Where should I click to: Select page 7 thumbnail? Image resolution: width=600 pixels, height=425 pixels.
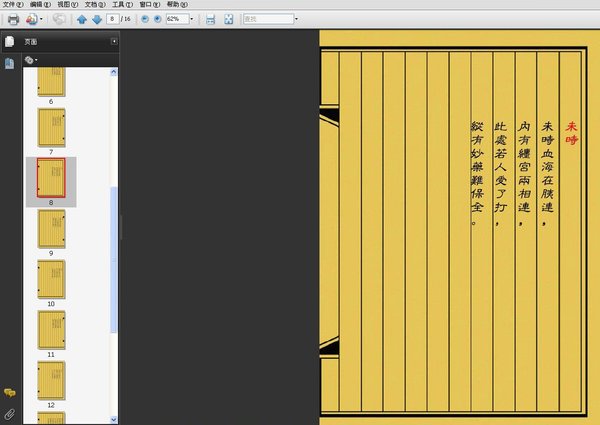point(51,127)
